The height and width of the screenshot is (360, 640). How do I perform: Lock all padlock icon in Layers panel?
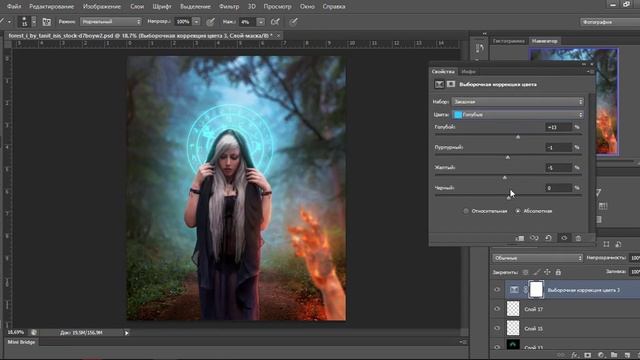click(558, 272)
